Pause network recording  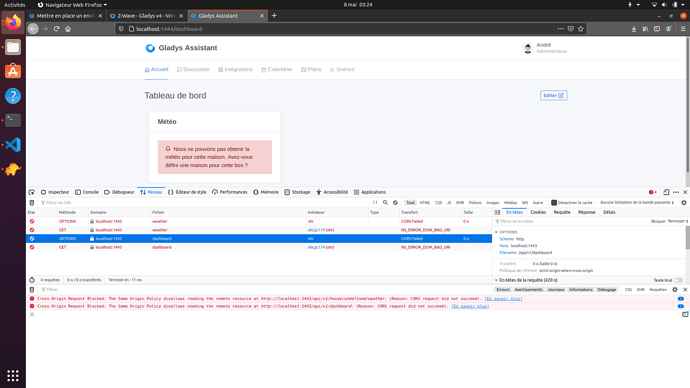click(375, 203)
